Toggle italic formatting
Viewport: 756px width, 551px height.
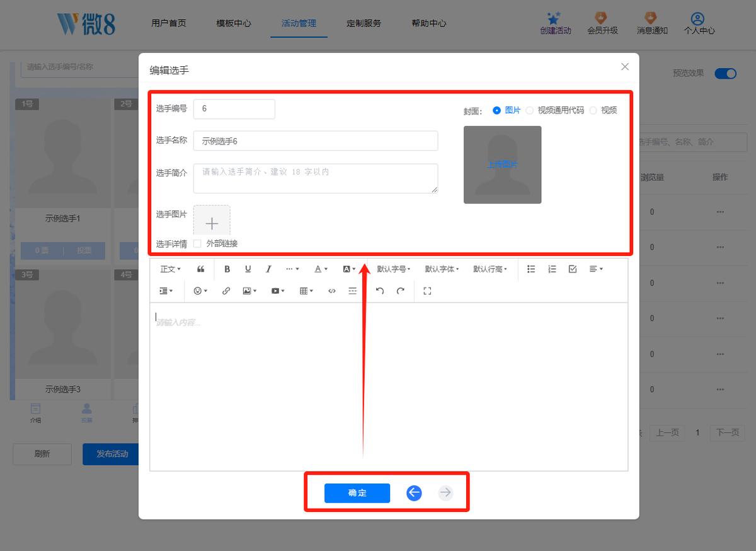pos(268,269)
